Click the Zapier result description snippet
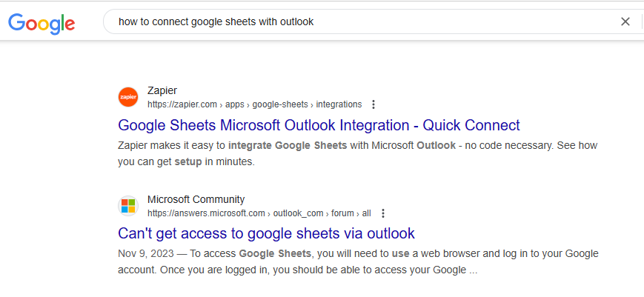Image resolution: width=644 pixels, height=297 pixels. pyautogui.click(x=357, y=154)
